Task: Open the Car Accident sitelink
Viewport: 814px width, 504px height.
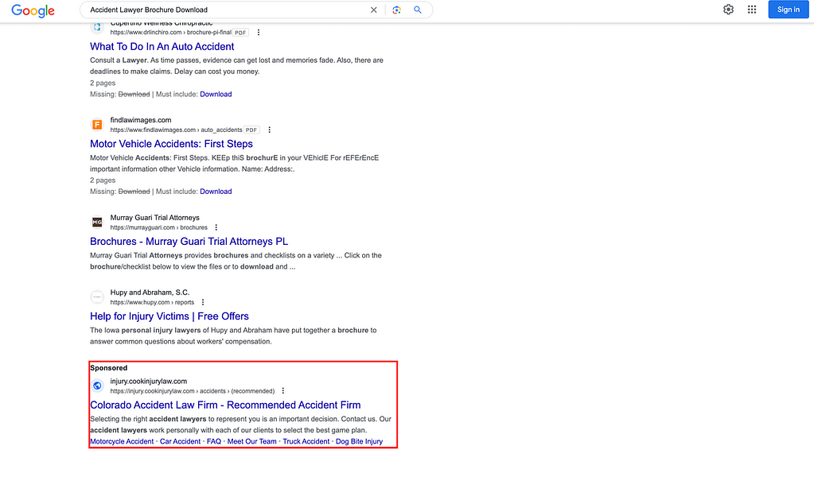Action: (180, 441)
